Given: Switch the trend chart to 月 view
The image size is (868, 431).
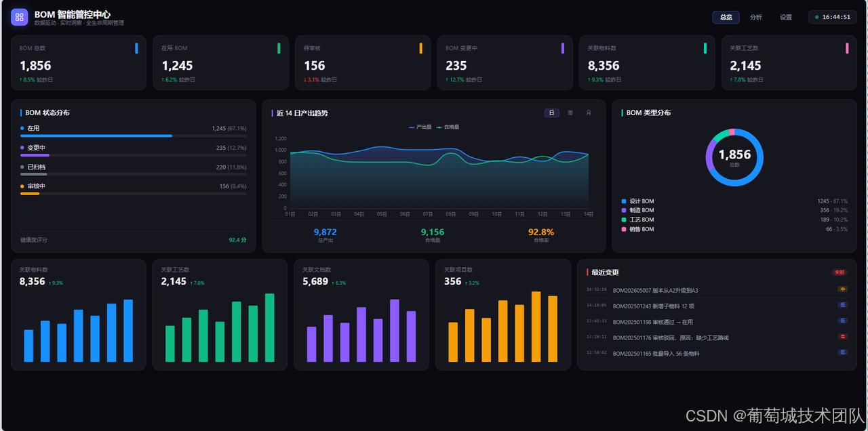Looking at the screenshot, I should click(x=588, y=113).
